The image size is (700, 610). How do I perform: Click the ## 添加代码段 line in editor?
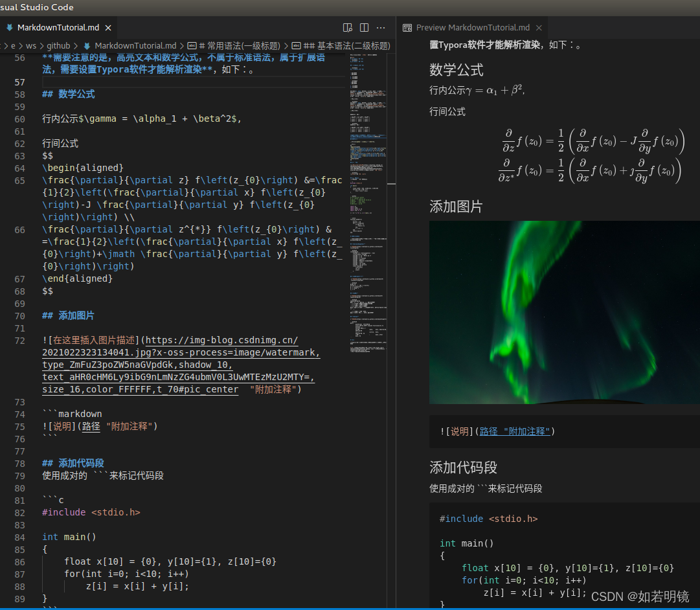pos(73,463)
